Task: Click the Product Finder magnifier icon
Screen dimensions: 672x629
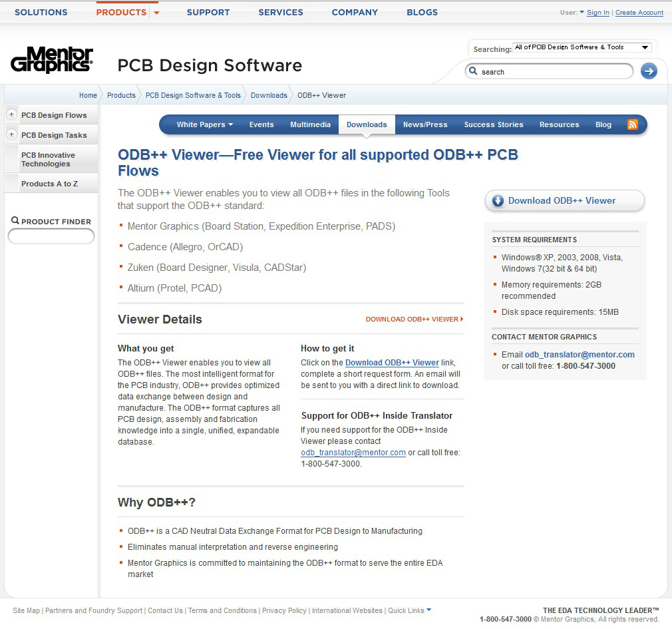Action: (x=15, y=220)
